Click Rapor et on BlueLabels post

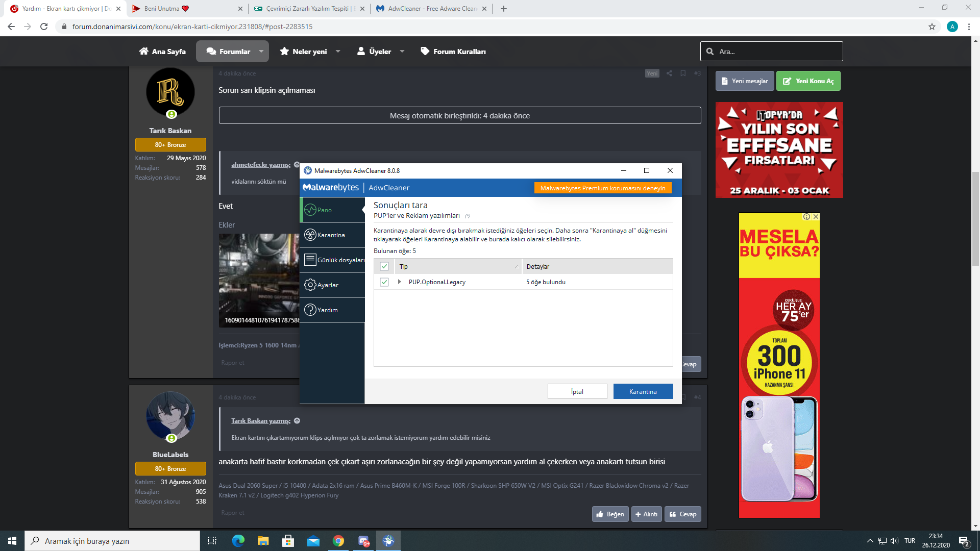tap(233, 513)
